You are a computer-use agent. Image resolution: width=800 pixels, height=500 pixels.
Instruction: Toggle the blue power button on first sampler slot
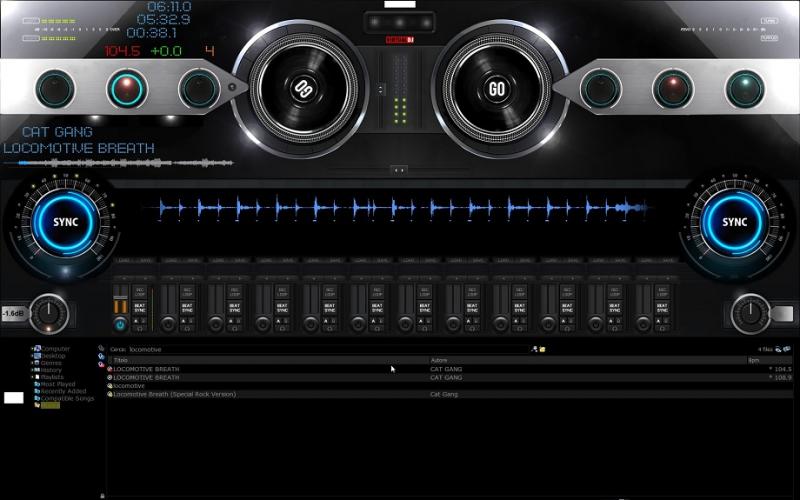pos(120,324)
